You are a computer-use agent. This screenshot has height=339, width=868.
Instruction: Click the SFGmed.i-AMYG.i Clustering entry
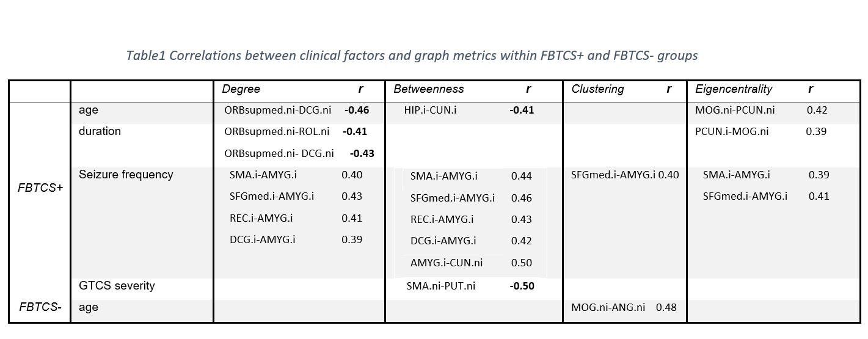[613, 175]
